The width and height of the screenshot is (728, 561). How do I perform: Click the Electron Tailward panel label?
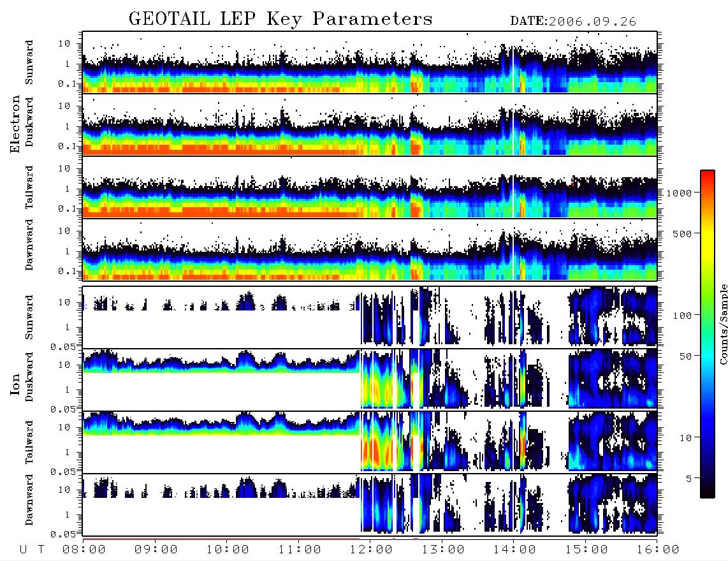pyautogui.click(x=29, y=187)
